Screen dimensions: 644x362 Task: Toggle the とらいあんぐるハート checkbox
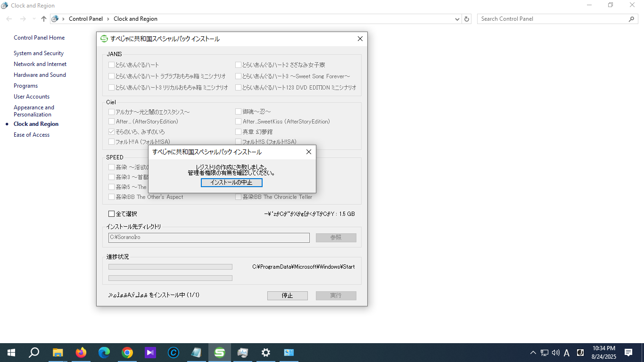[x=111, y=65]
